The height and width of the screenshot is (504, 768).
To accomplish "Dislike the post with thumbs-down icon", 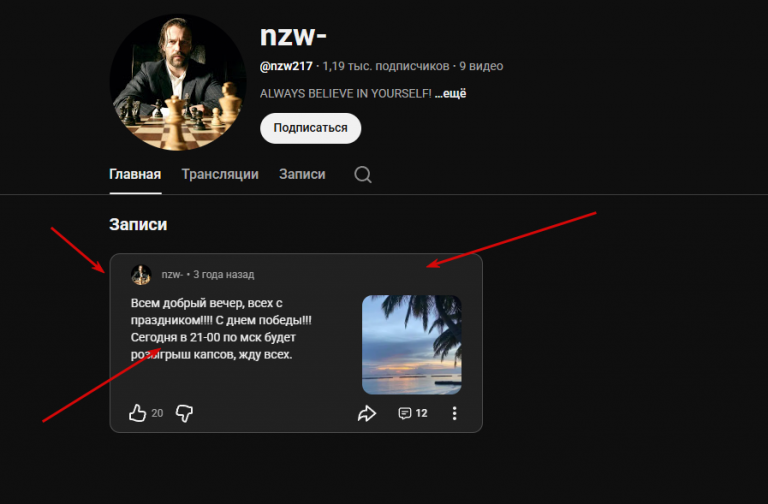I will point(184,413).
